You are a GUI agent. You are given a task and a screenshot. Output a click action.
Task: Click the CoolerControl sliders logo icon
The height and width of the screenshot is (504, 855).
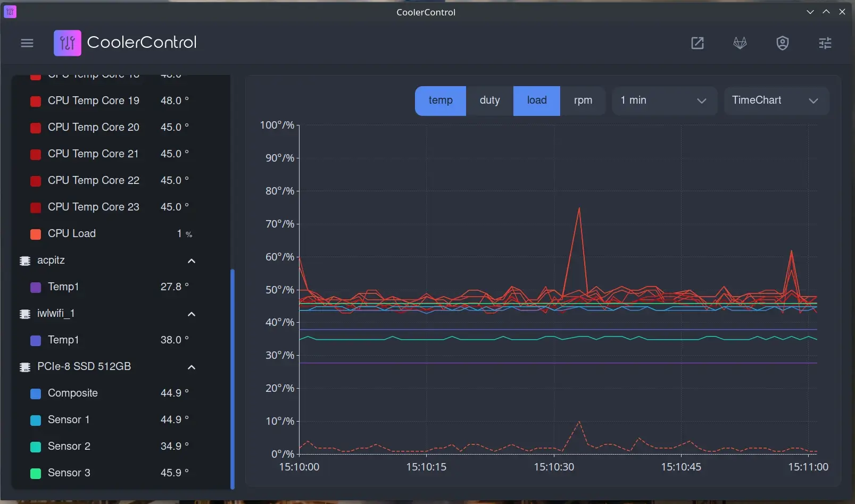coord(68,43)
